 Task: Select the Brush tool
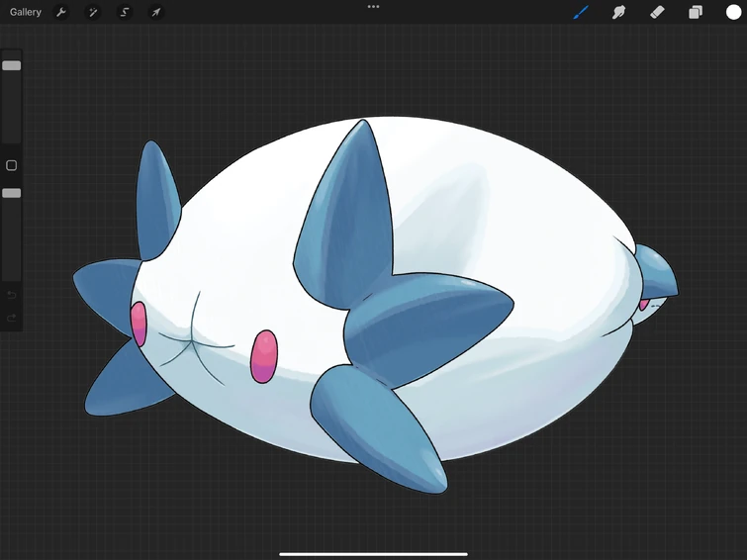click(x=581, y=12)
